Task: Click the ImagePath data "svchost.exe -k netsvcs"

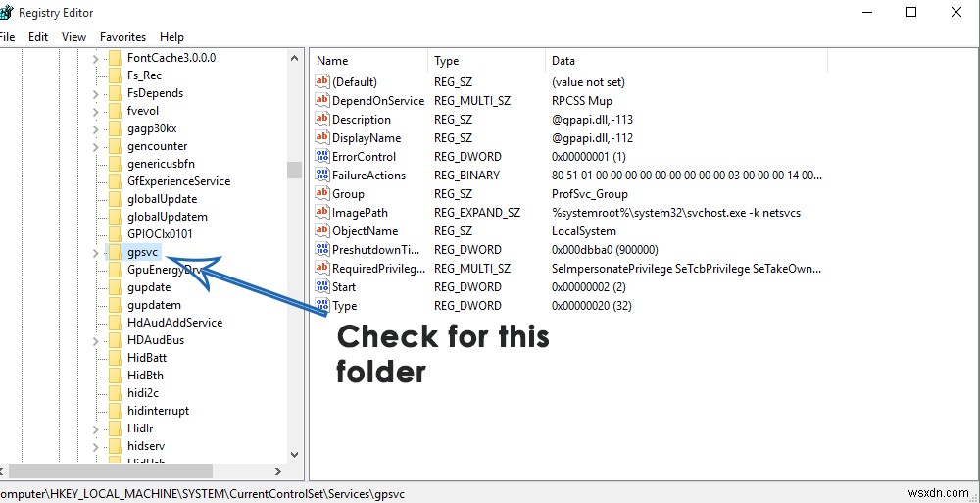Action: pyautogui.click(x=745, y=213)
